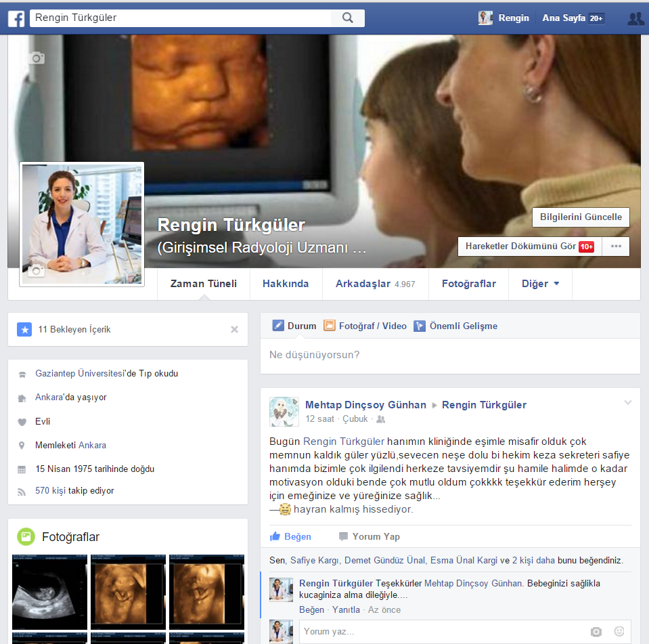Open the black-and-white ultrasound photo thumbnail
649x644 pixels.
pyautogui.click(x=50, y=592)
